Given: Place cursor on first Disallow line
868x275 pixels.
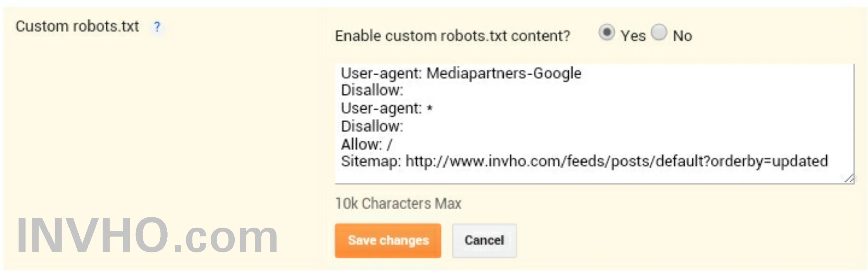Looking at the screenshot, I should coord(372,91).
